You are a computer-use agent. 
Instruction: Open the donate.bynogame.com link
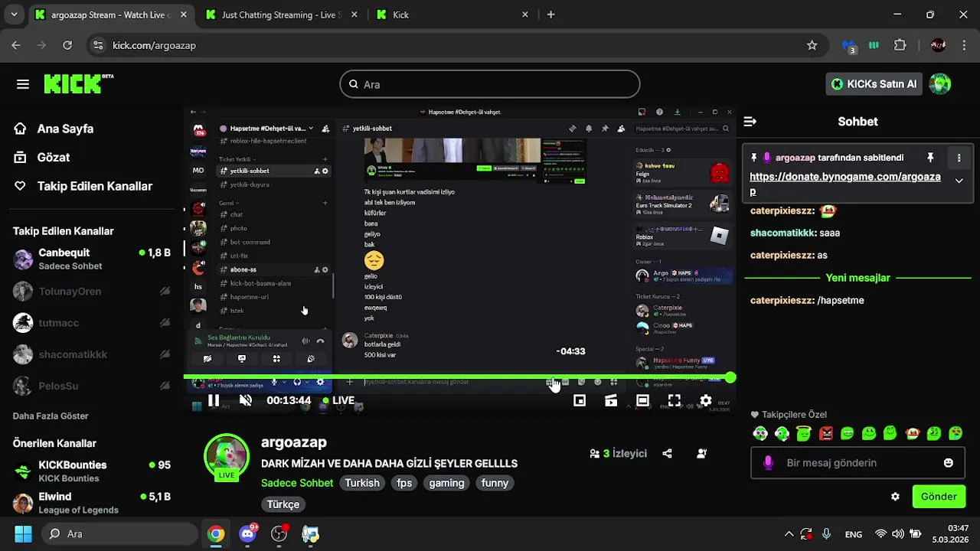tap(844, 184)
